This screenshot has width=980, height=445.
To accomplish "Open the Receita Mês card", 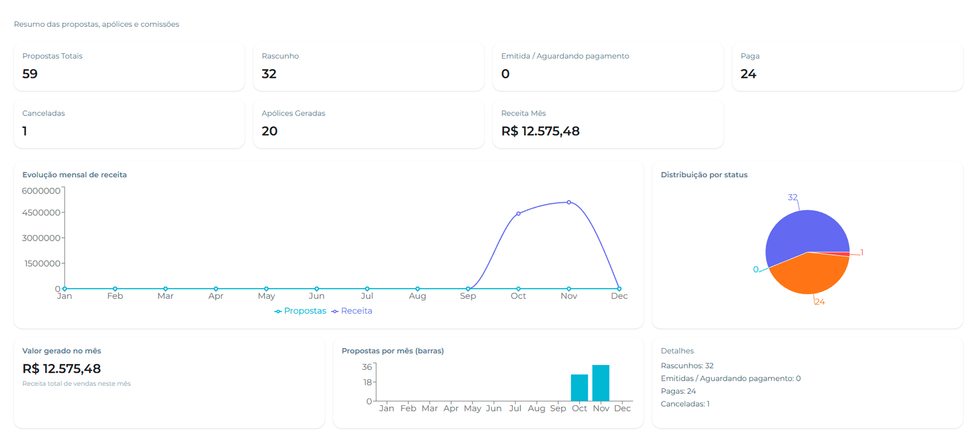I will 608,123.
